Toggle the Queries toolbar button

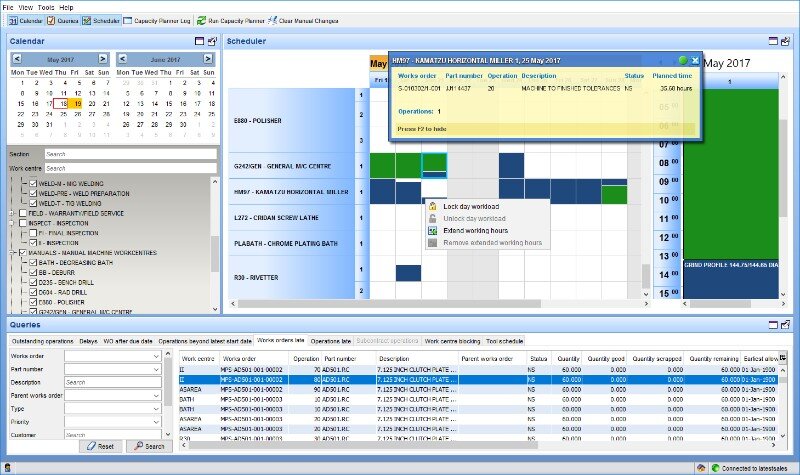[x=62, y=19]
